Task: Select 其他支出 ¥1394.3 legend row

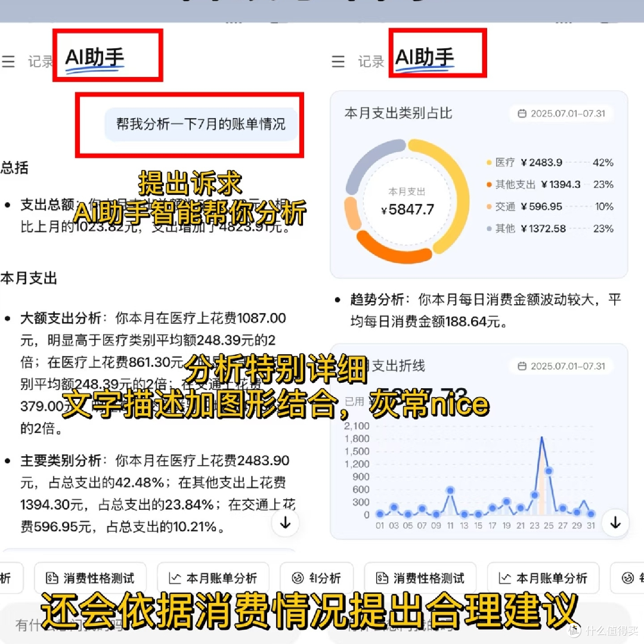Action: point(550,184)
